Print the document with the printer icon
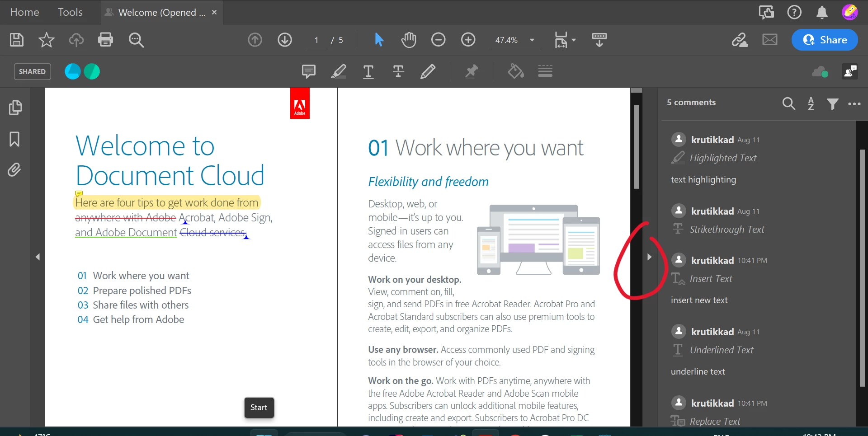This screenshot has height=436, width=868. [106, 40]
